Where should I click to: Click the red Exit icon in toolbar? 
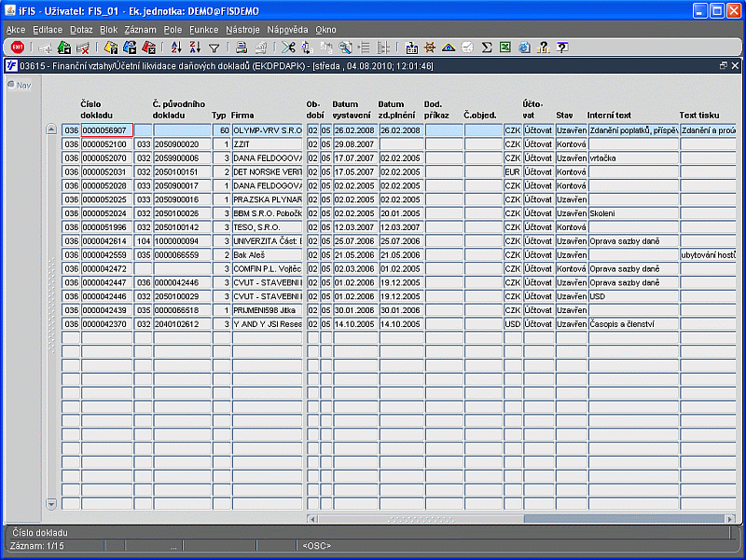18,48
